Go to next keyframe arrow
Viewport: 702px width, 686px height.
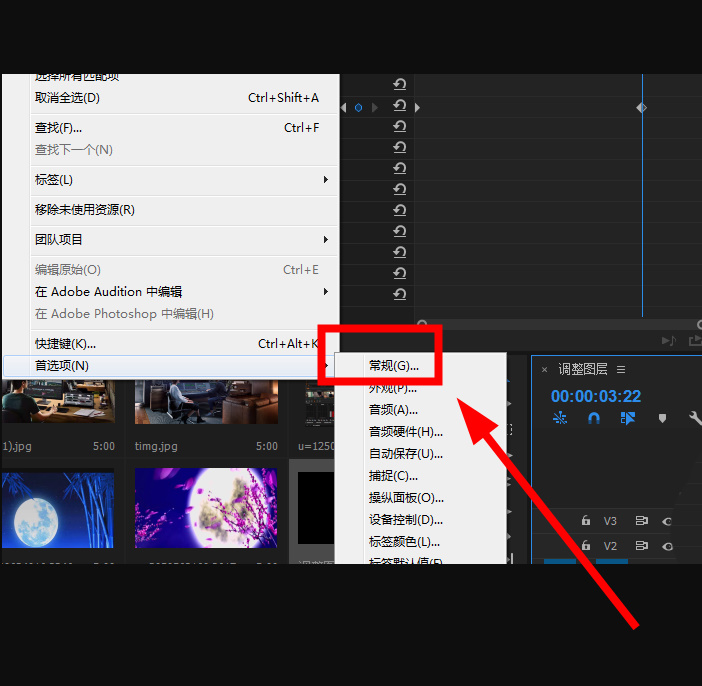[x=375, y=107]
